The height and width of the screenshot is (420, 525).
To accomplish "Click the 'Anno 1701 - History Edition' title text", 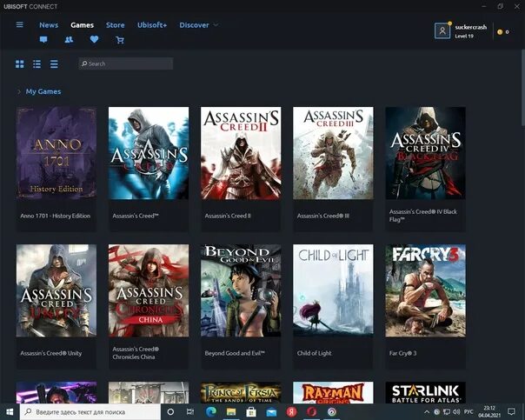I will [56, 216].
